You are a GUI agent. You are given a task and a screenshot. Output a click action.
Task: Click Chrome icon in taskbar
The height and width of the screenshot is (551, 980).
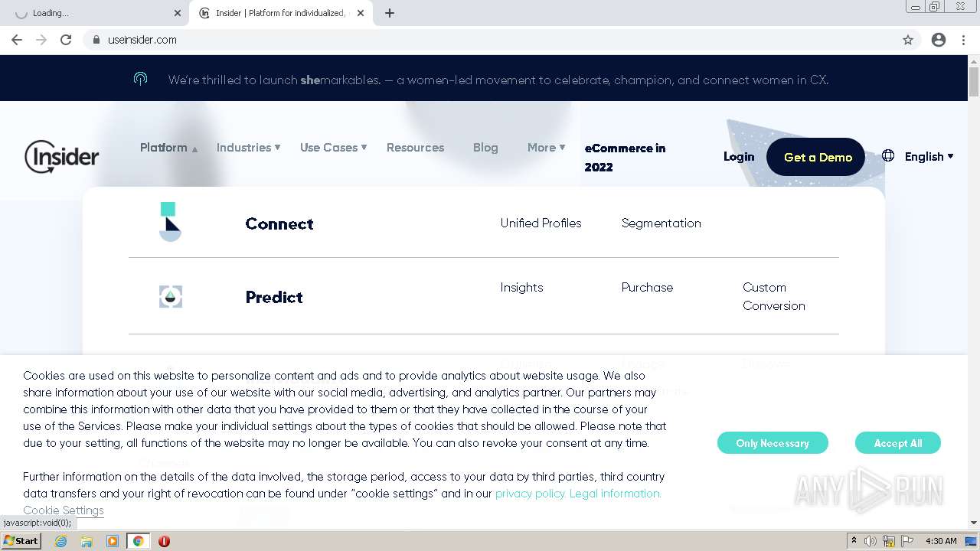[138, 541]
